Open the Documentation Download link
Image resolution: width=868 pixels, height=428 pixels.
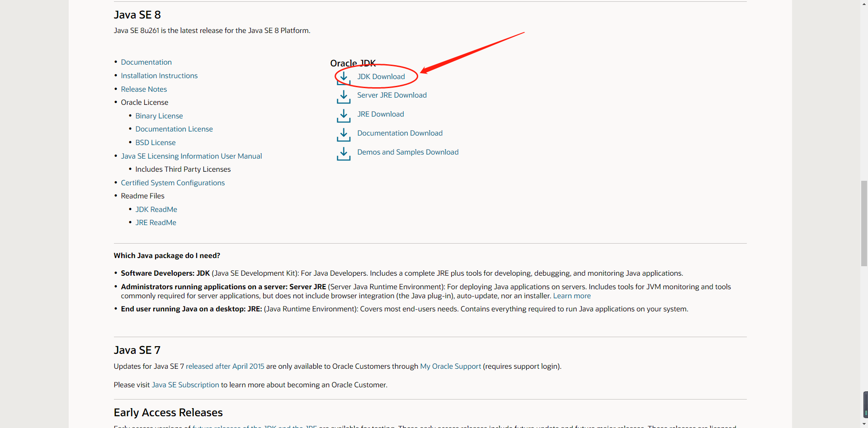click(400, 133)
